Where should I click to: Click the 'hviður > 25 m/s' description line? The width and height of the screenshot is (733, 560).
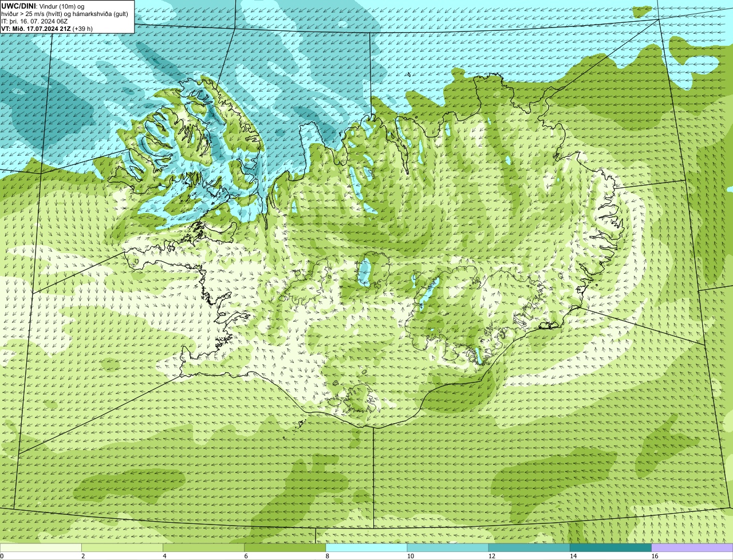click(x=65, y=14)
